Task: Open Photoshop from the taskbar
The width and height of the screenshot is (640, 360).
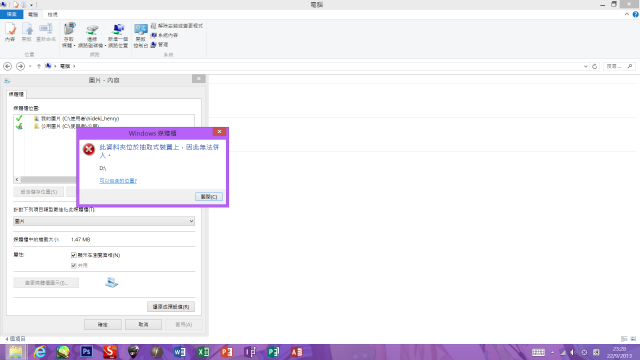Action: 87,352
